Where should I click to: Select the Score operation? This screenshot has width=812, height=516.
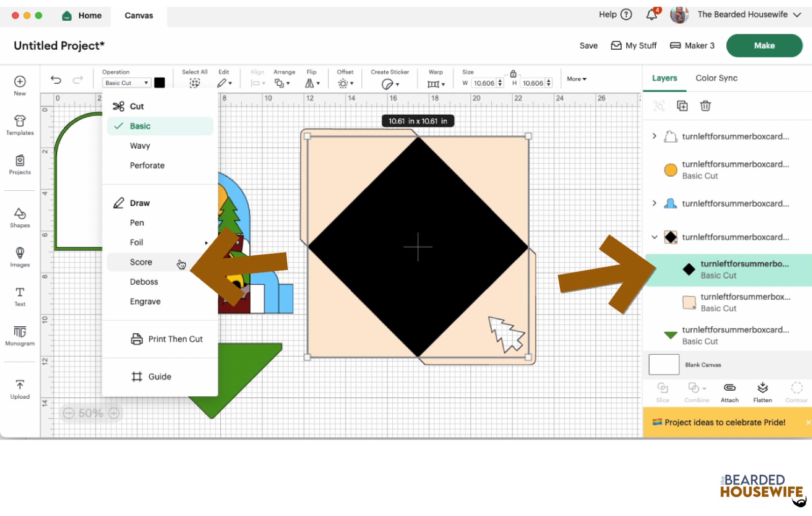[160, 262]
